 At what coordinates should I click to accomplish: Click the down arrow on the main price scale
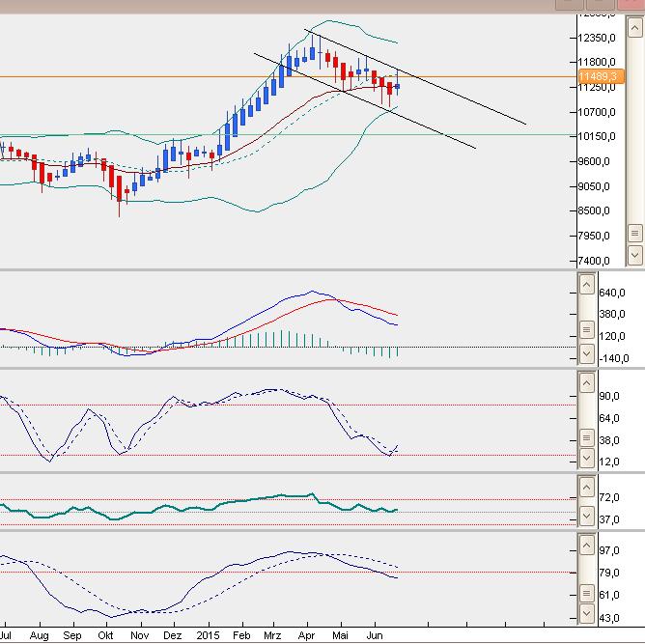pos(634,255)
